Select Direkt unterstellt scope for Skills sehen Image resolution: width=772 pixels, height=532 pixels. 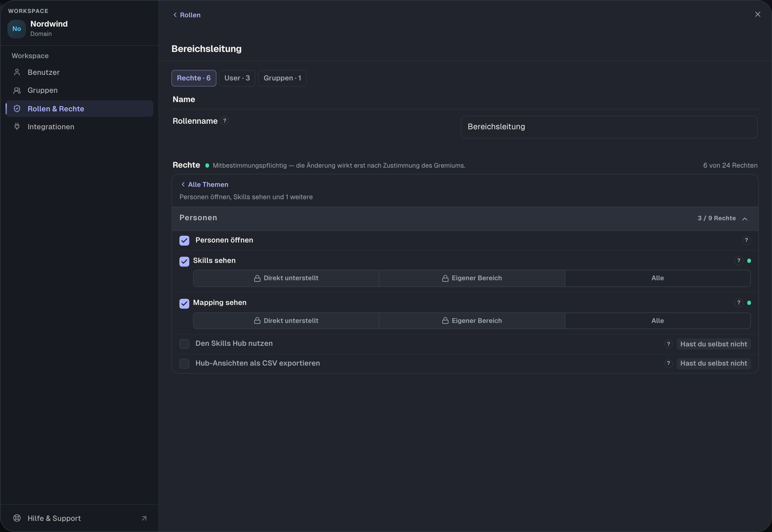(x=286, y=278)
